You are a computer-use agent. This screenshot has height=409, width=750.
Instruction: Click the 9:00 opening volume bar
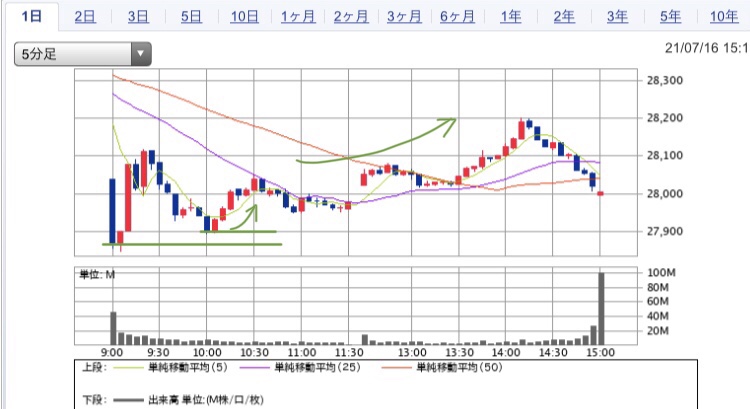point(113,328)
